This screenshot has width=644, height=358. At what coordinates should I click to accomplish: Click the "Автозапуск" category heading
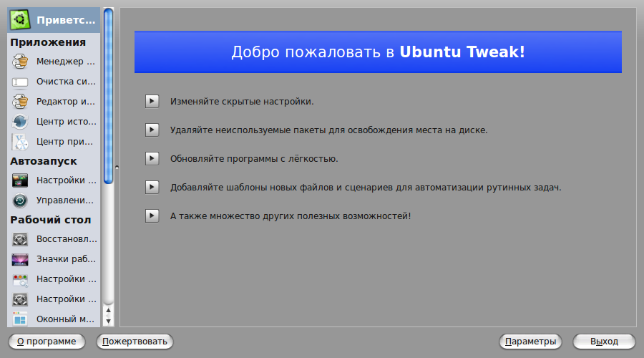click(x=44, y=161)
